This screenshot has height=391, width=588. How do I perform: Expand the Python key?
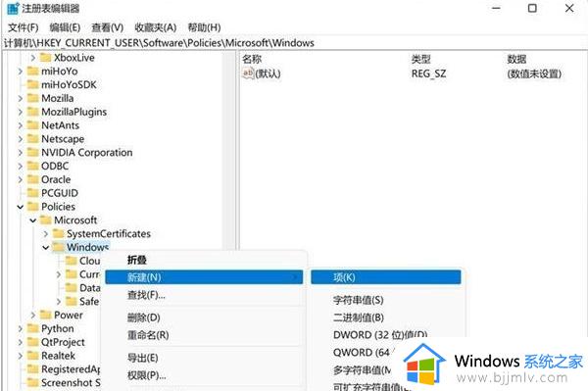tap(21, 328)
